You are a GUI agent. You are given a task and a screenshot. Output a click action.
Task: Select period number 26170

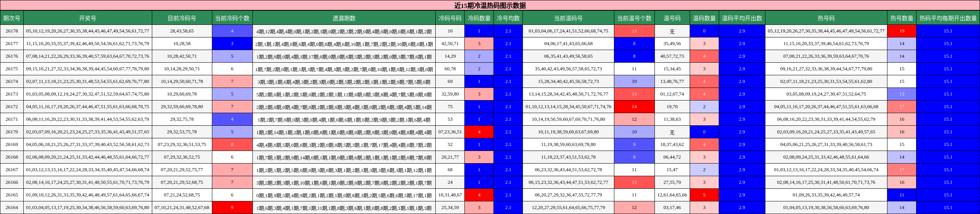[11, 132]
